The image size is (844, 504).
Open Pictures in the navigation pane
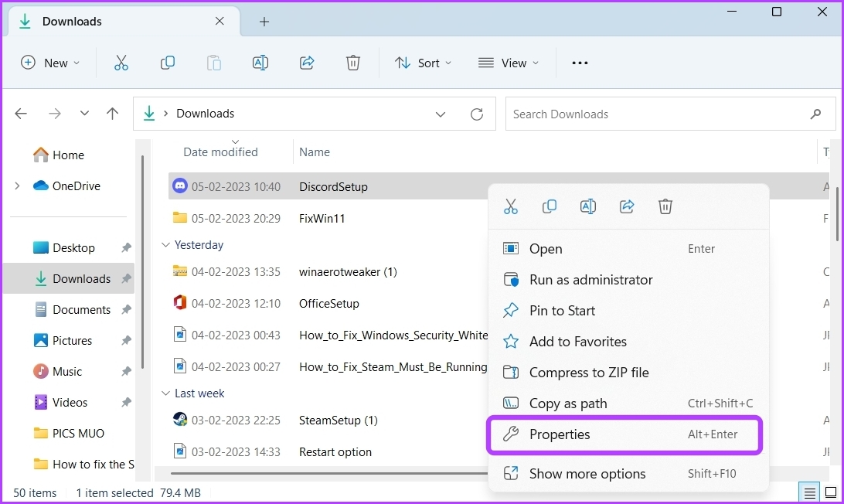[63, 341]
